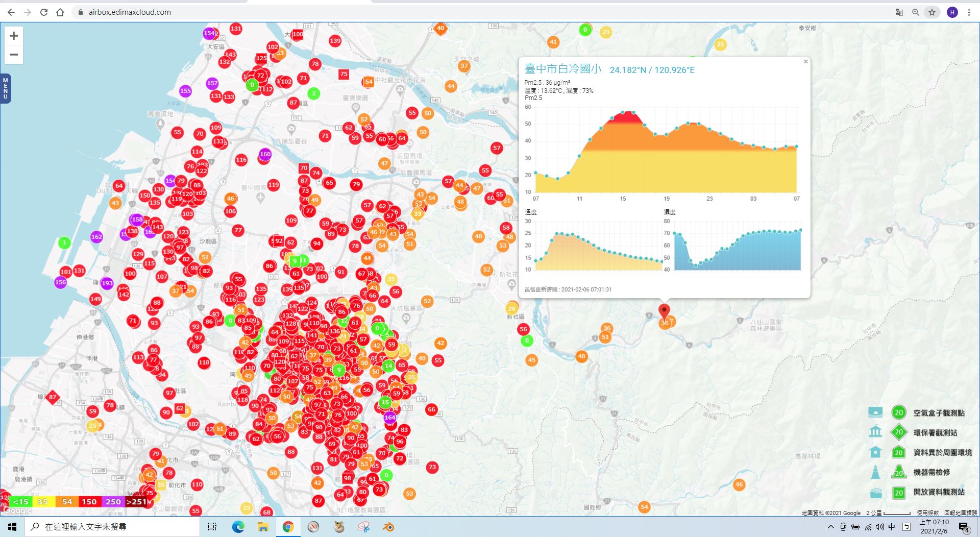This screenshot has height=537, width=980.
Task: Go back with browser back arrow
Action: click(x=11, y=12)
